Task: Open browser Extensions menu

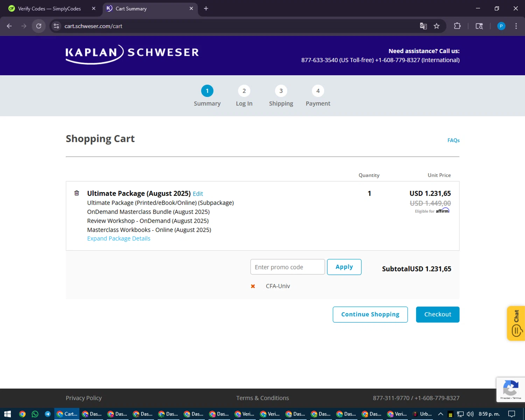Action: tap(457, 26)
